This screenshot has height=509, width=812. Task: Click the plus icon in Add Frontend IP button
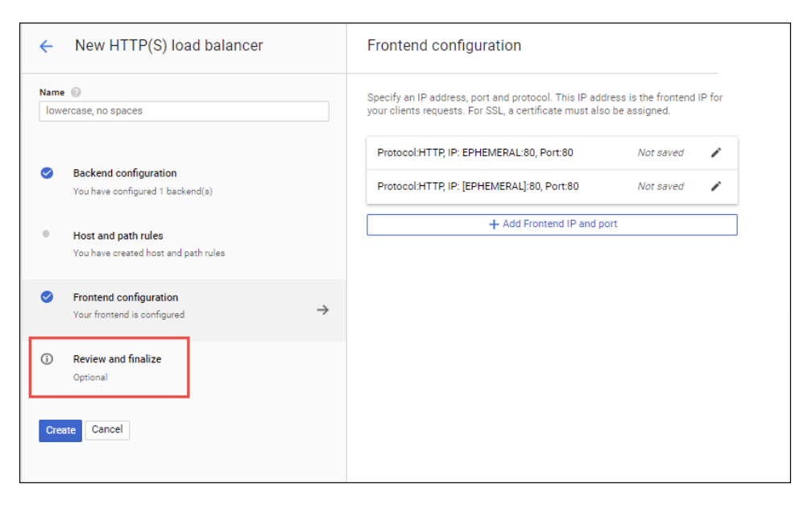(494, 225)
